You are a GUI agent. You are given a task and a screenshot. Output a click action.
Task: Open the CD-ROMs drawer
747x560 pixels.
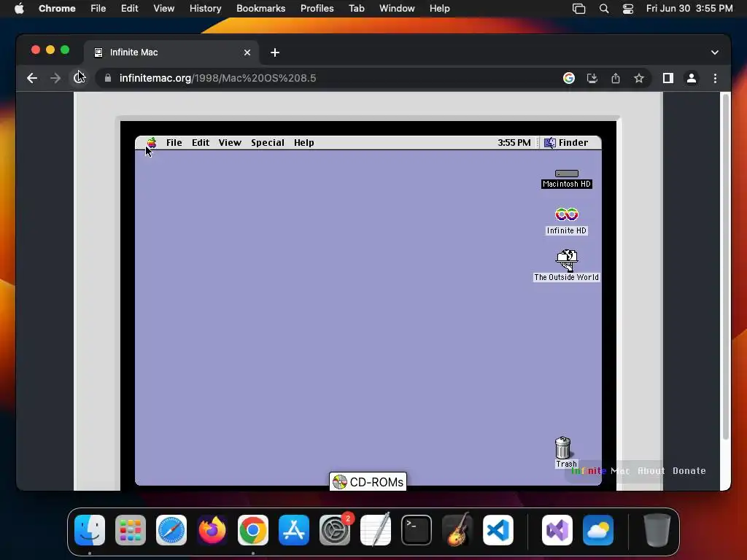368,481
